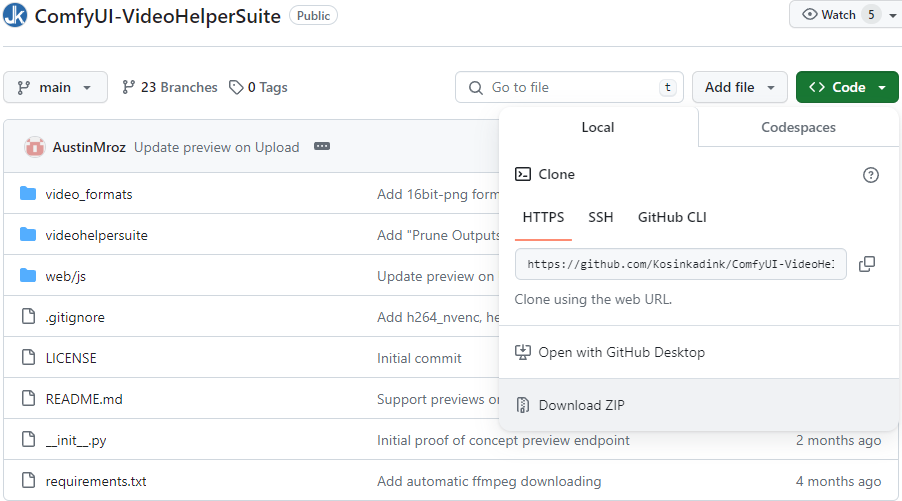The image size is (902, 501).
Task: Click the zip file icon
Action: 523,405
